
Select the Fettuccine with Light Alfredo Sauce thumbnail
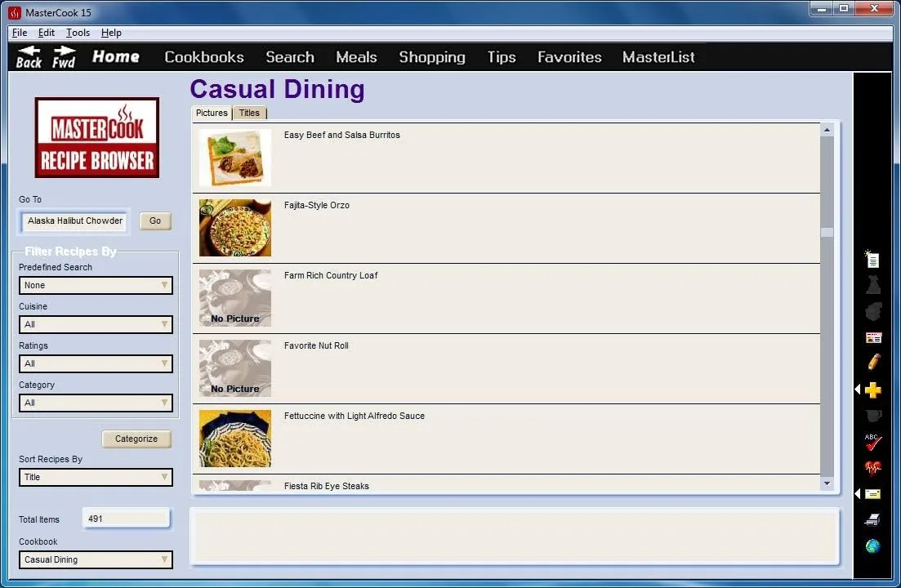coord(234,439)
